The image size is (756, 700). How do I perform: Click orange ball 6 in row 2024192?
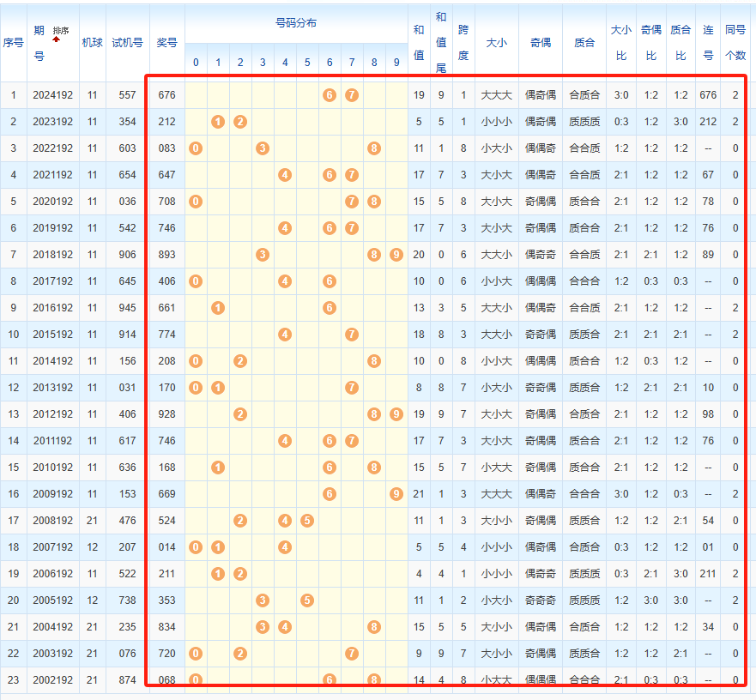[330, 95]
